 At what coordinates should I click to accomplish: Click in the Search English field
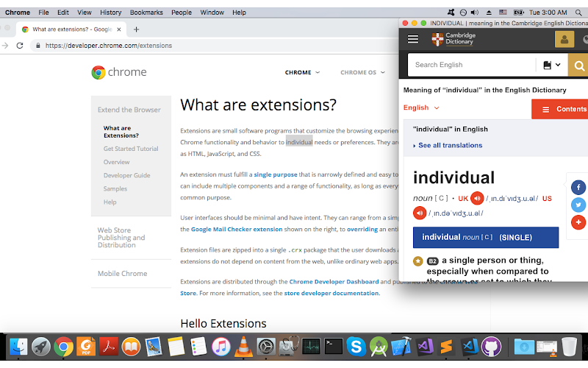(x=472, y=65)
